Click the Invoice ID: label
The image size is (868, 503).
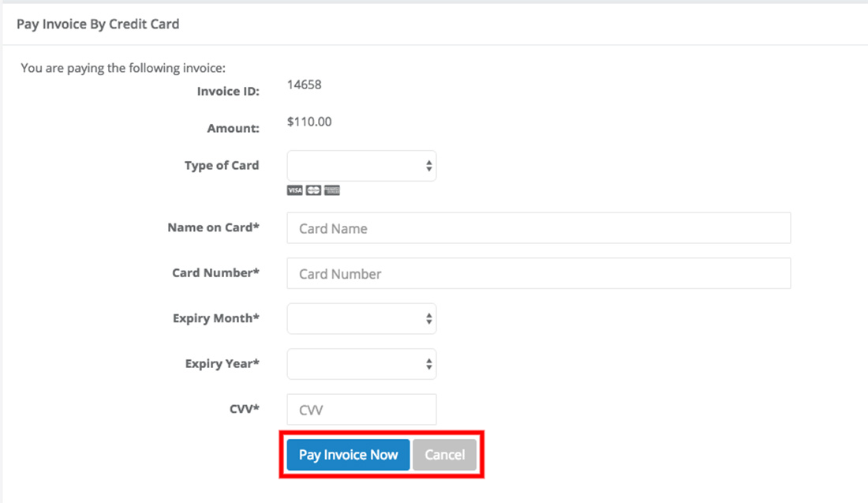(x=228, y=92)
